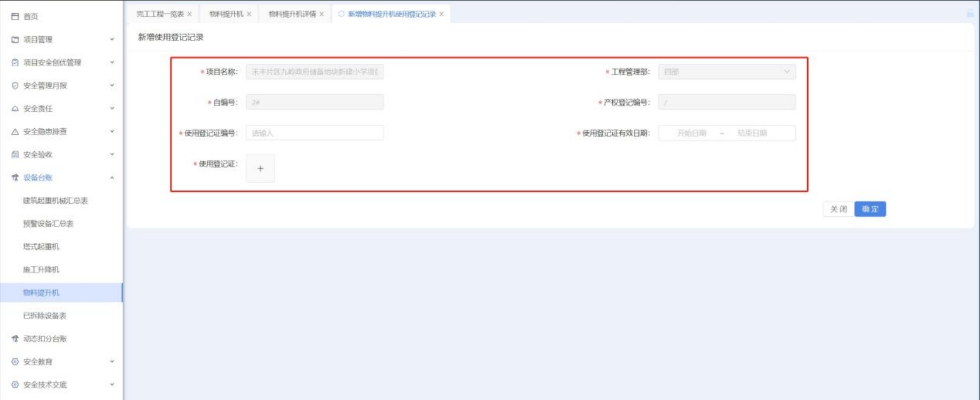Viewport: 980px width, 400px height.
Task: Open 塔式起重机 in the sidebar
Action: 41,247
